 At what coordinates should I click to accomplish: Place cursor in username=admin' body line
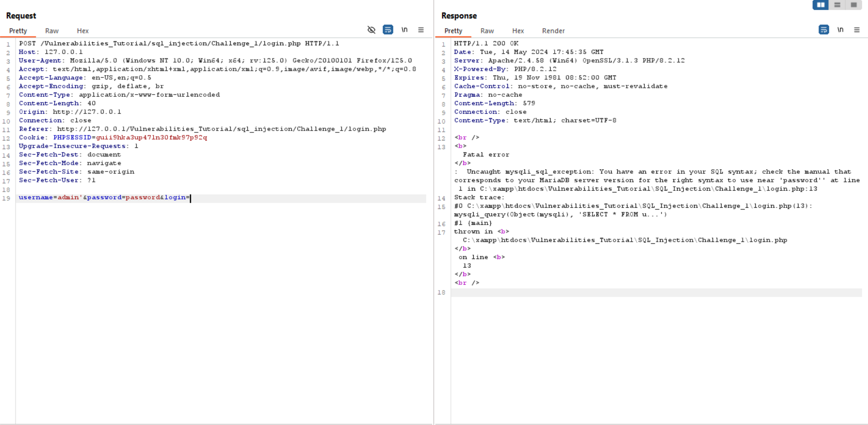pos(104,197)
